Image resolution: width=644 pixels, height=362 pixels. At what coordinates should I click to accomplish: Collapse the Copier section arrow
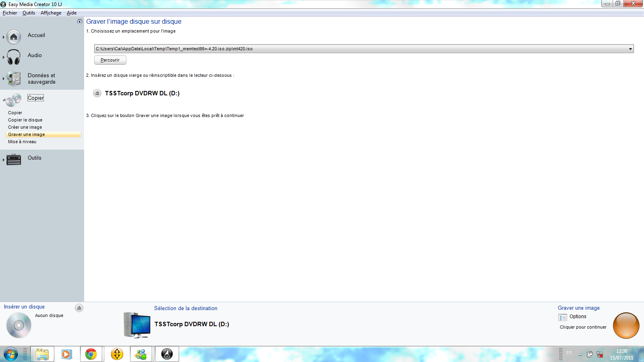point(4,100)
